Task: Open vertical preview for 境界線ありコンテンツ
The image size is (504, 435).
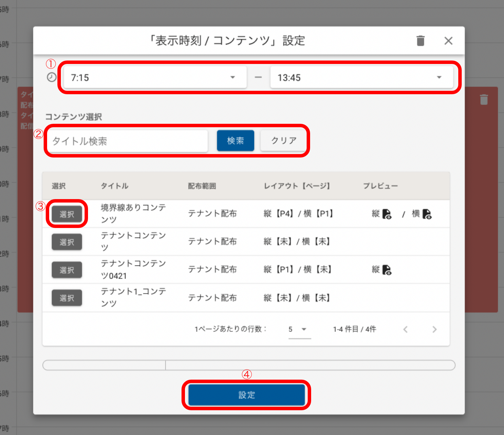Action: (387, 214)
